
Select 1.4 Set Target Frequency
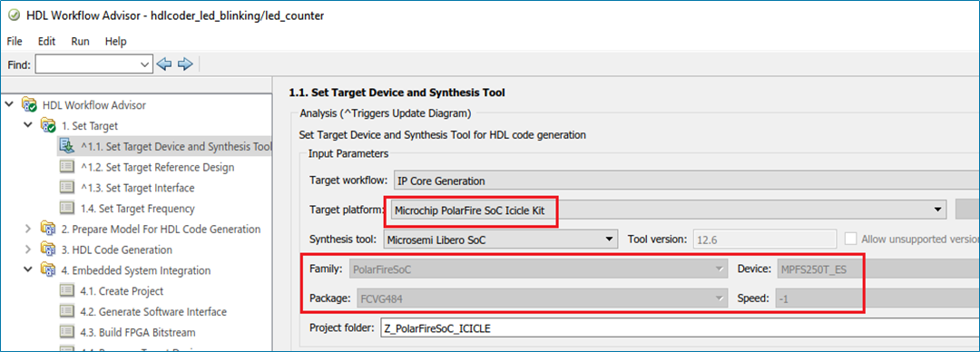click(x=138, y=209)
